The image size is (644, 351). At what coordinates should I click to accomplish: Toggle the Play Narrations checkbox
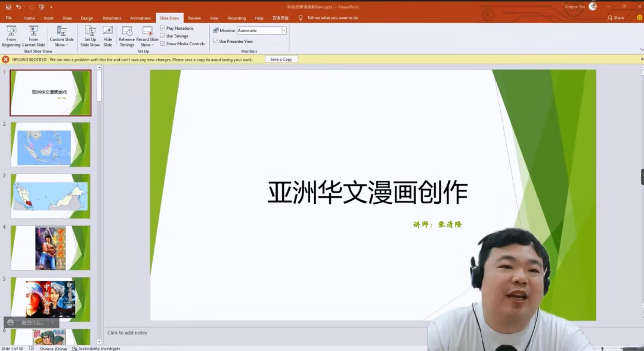(x=163, y=28)
